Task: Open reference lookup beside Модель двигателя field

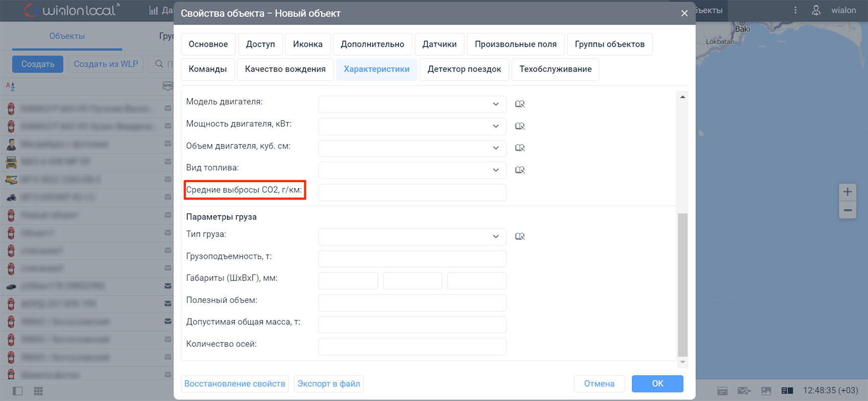Action: click(519, 104)
